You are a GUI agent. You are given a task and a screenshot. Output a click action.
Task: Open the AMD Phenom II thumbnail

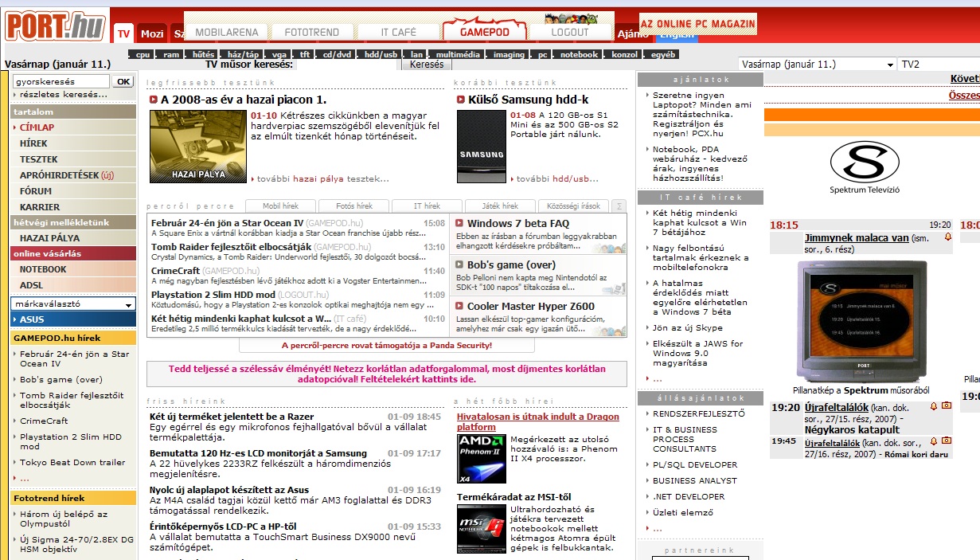(x=482, y=458)
